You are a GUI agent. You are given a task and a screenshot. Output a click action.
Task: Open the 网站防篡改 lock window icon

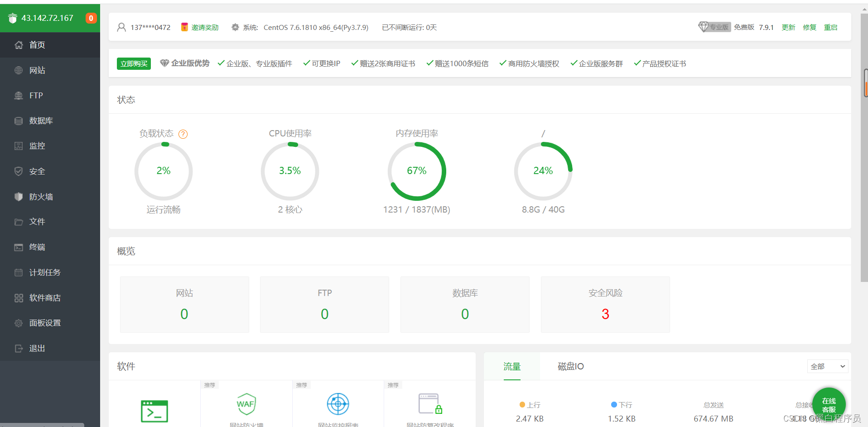(x=430, y=404)
